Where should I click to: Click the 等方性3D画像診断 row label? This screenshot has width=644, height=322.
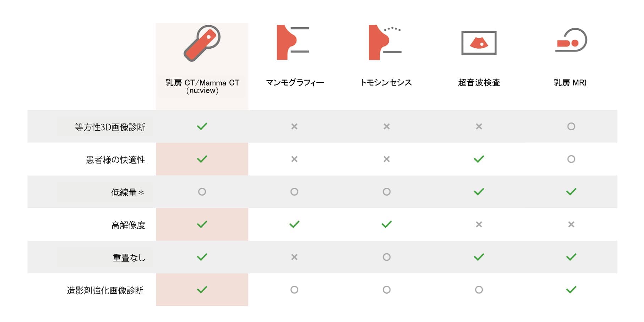110,127
